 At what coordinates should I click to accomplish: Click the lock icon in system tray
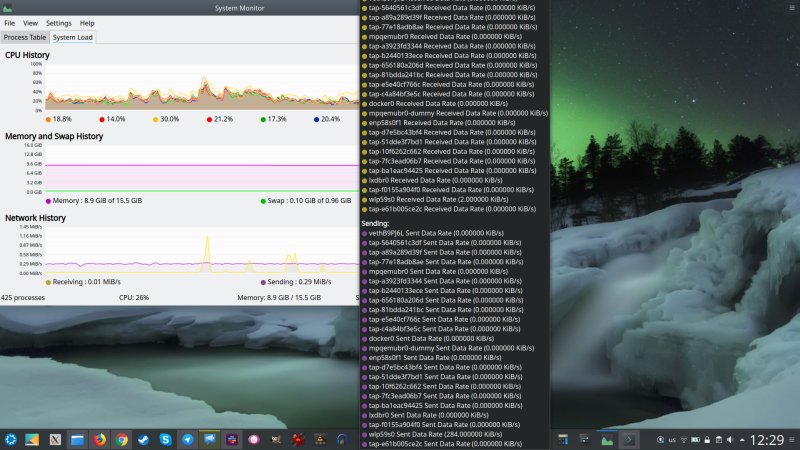(707, 440)
